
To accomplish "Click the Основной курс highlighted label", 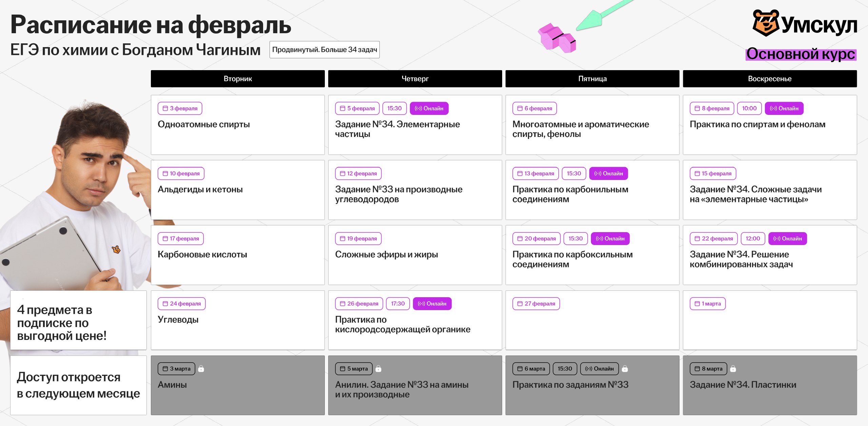I will click(x=801, y=54).
